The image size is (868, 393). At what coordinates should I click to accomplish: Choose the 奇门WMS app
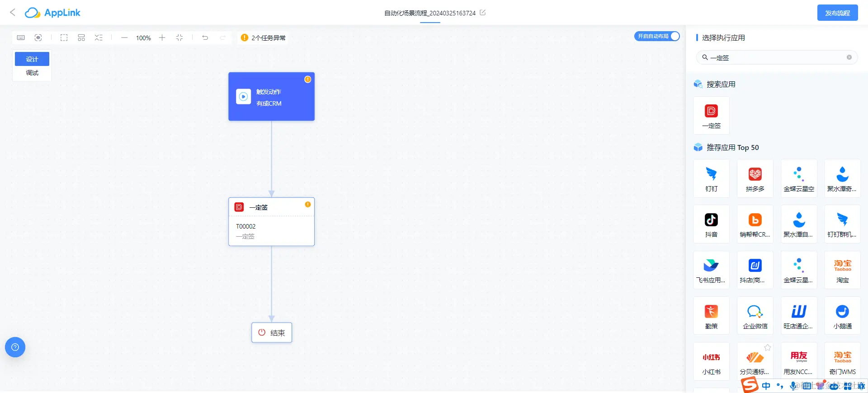(842, 361)
